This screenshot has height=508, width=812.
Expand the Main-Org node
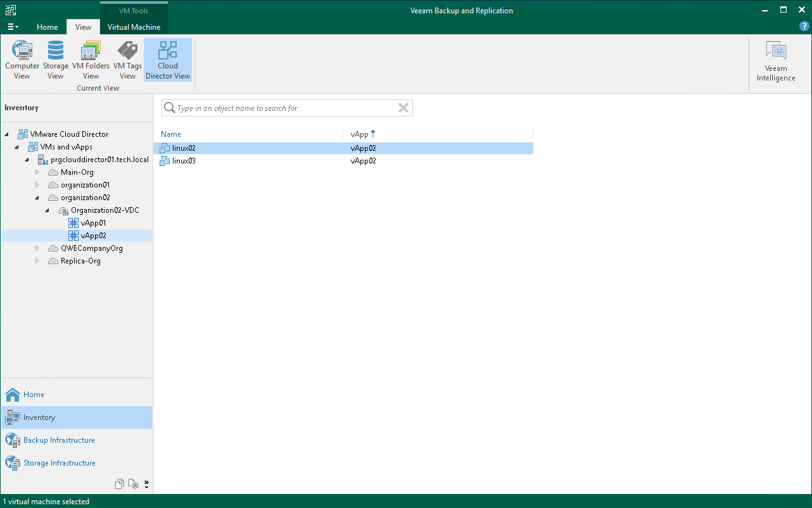tap(37, 172)
